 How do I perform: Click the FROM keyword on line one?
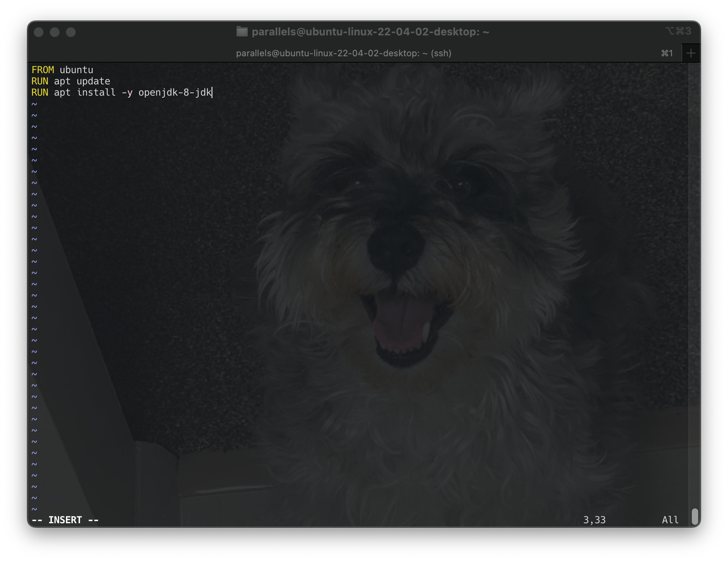[43, 70]
